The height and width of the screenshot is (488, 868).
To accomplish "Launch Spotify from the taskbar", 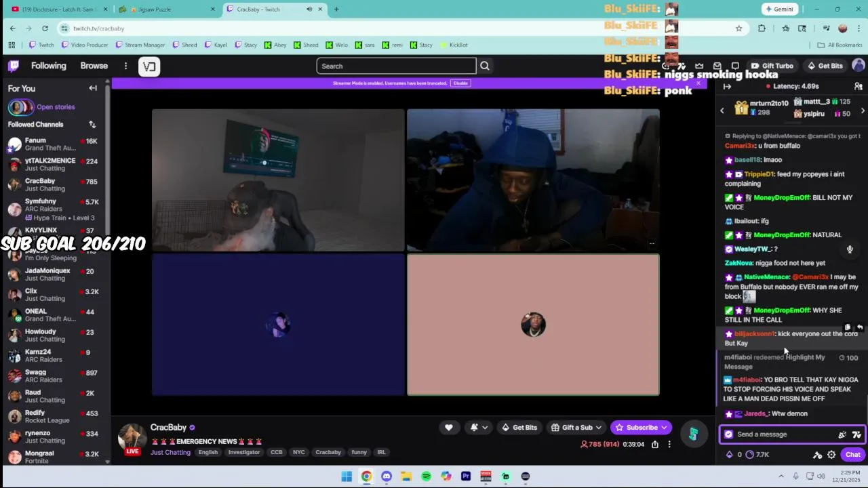I will click(426, 476).
